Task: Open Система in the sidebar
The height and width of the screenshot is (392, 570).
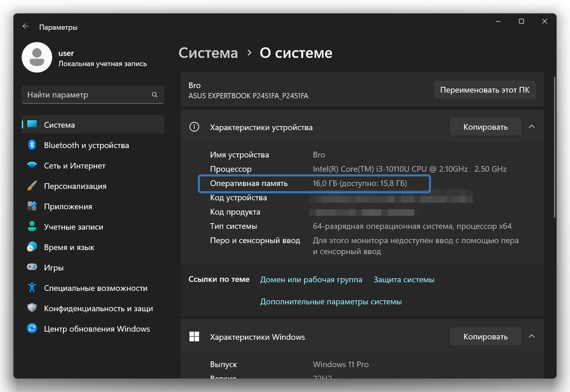Action: click(93, 125)
